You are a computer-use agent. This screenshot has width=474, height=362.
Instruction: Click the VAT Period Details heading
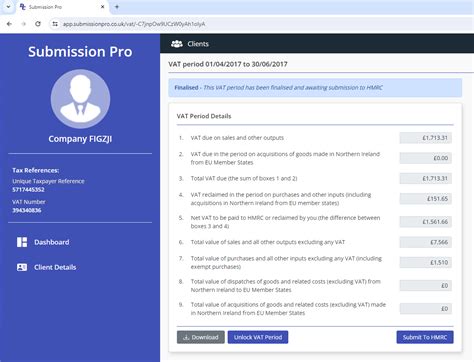click(204, 116)
